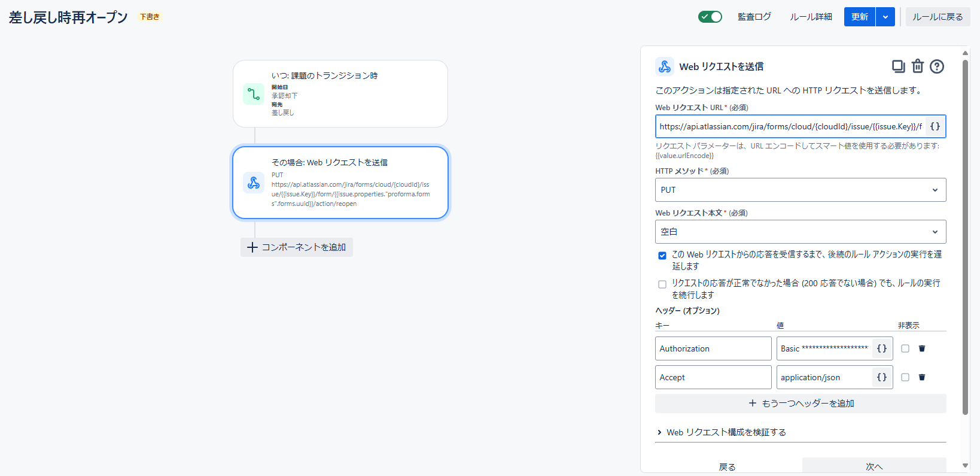Viewport: 980px width, 476px height.
Task: Insert smart value in Accept value field
Action: 882,377
